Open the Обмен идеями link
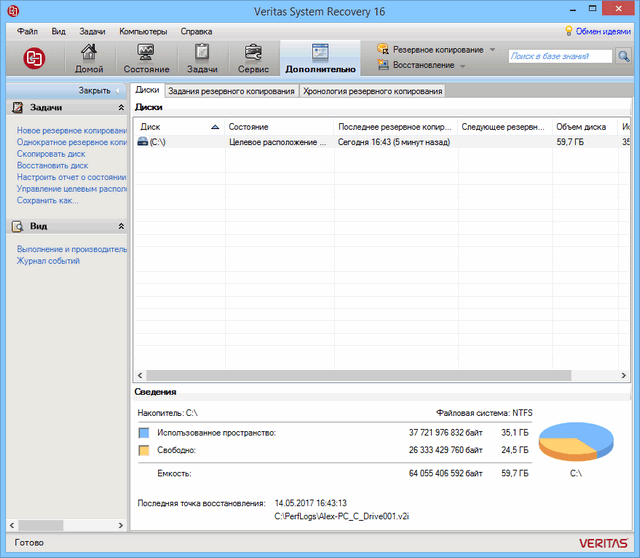The width and height of the screenshot is (640, 558). [x=603, y=31]
